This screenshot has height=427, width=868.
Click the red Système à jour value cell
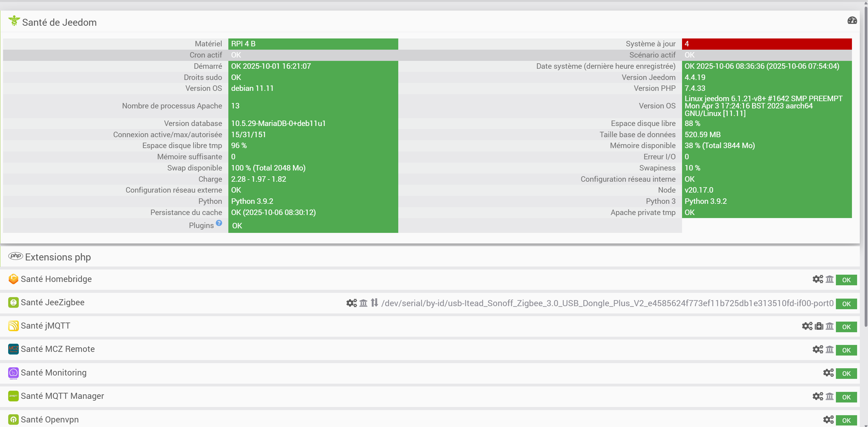click(766, 44)
